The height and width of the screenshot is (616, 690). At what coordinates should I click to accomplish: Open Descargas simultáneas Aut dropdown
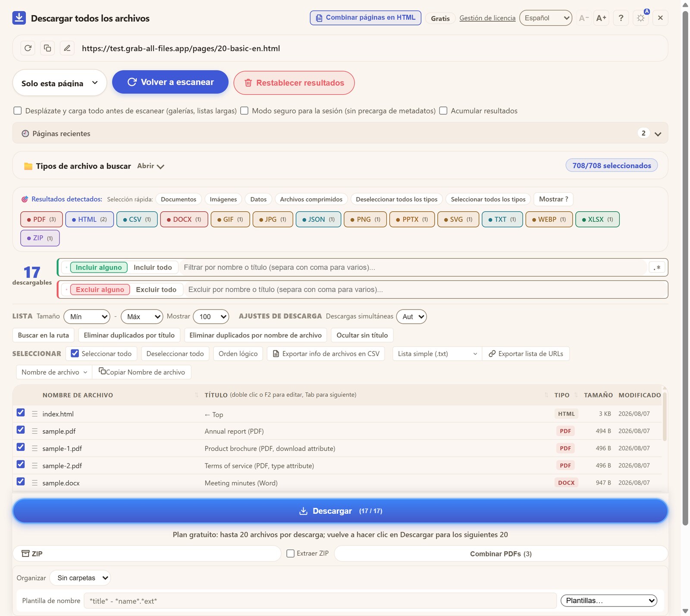[x=411, y=316]
